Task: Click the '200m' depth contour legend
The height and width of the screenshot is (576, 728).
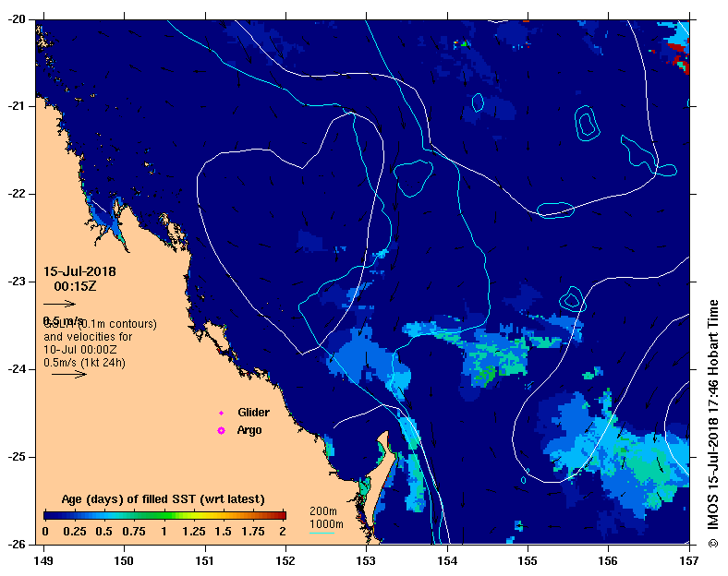Action: (323, 511)
